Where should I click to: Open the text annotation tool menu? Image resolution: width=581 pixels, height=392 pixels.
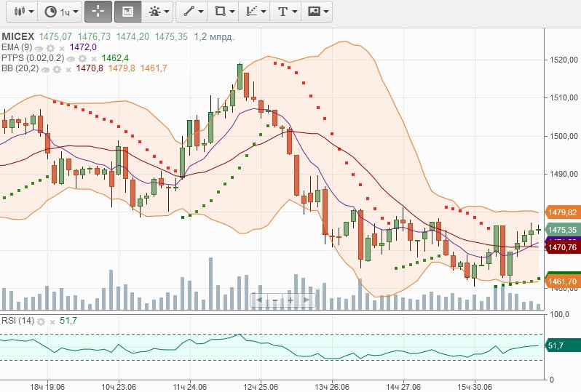[286, 12]
